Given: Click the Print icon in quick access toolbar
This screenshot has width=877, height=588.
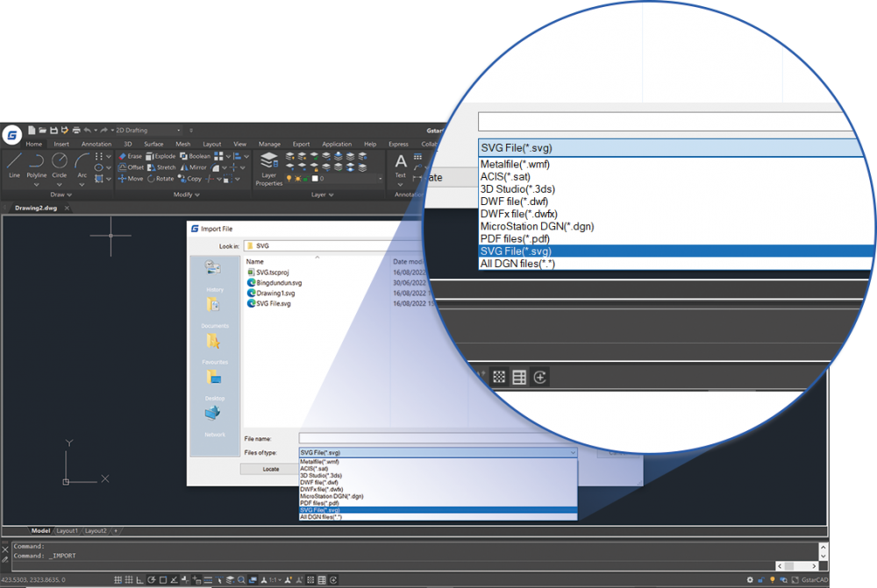Looking at the screenshot, I should coord(76,131).
